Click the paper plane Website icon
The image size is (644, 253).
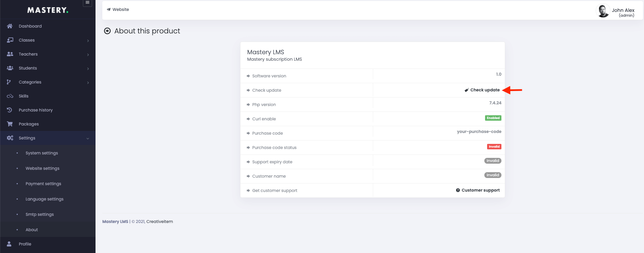[109, 10]
